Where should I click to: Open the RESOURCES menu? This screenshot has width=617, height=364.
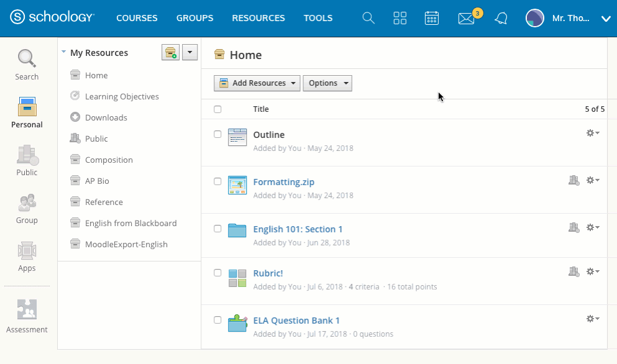tap(258, 19)
